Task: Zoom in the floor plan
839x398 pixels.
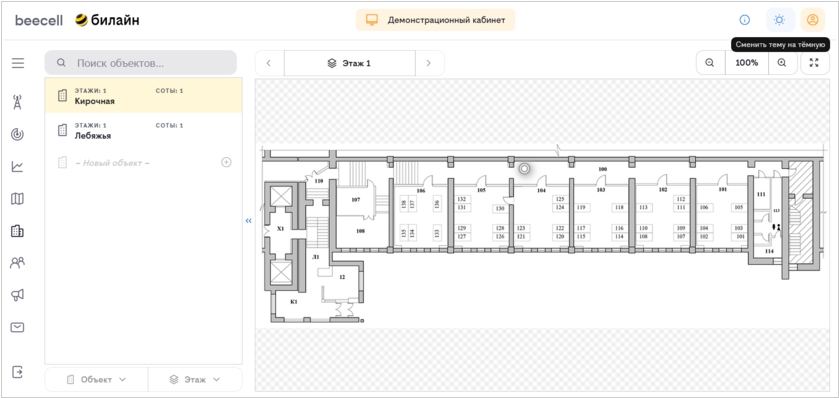Action: pyautogui.click(x=782, y=63)
